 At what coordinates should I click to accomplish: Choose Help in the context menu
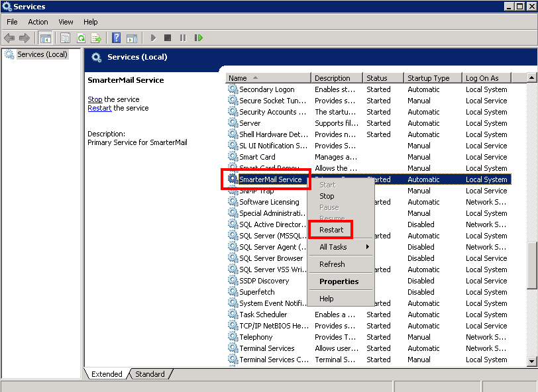click(x=326, y=299)
